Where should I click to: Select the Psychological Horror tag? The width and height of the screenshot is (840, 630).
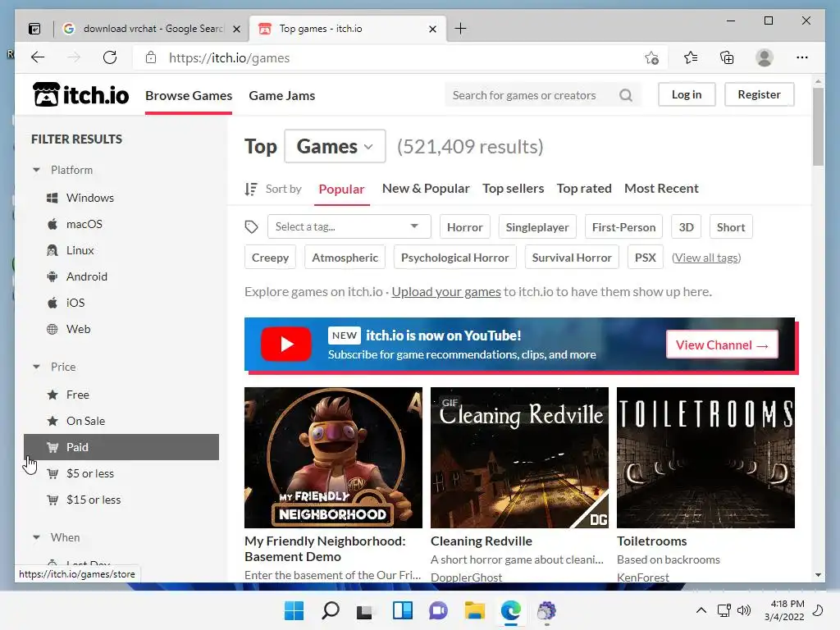(x=454, y=258)
